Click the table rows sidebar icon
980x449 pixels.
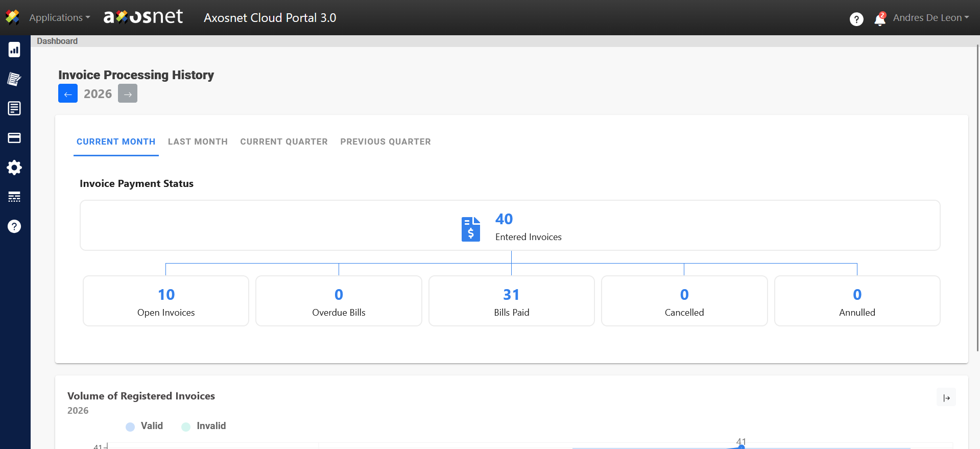(x=14, y=197)
